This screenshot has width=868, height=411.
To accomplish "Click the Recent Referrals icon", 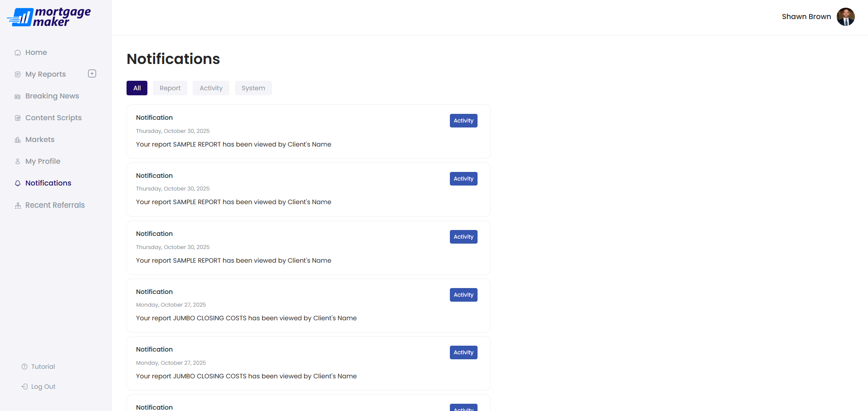I will [18, 205].
